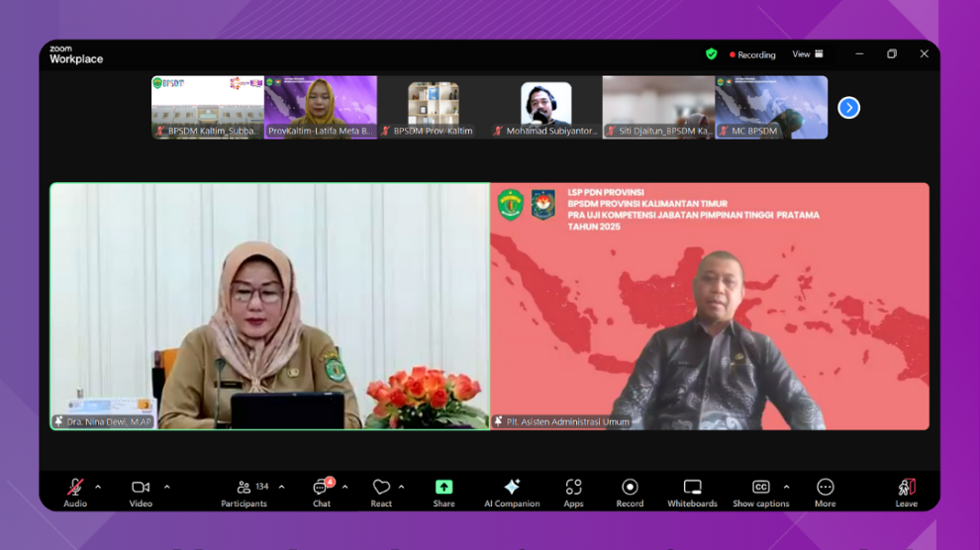
Task: Select Plt. Asisten Administrasi Umum video tile
Action: (710, 306)
